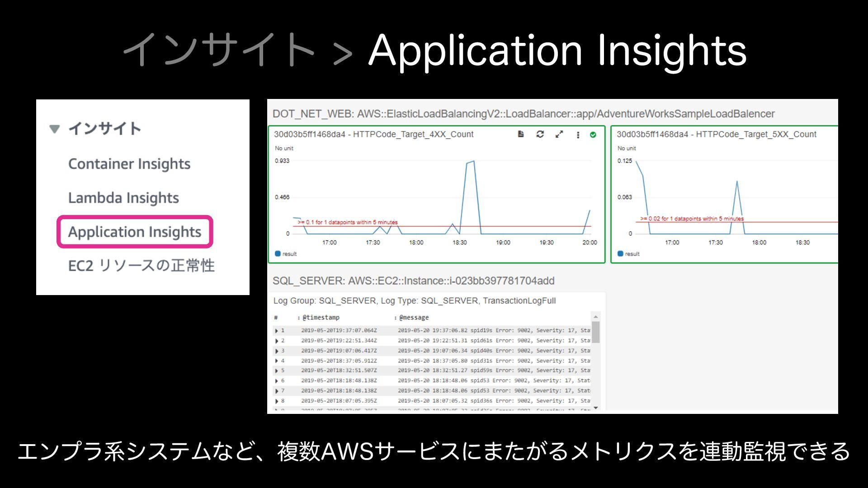Maximize the 4XX count graph widget
Screen dimensions: 868x488
(559, 134)
